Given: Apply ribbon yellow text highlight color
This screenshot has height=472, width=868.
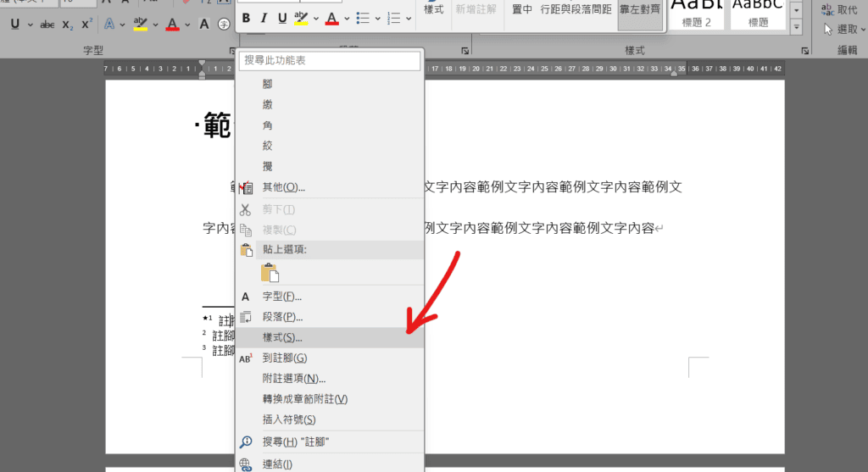Looking at the screenshot, I should pyautogui.click(x=141, y=24).
